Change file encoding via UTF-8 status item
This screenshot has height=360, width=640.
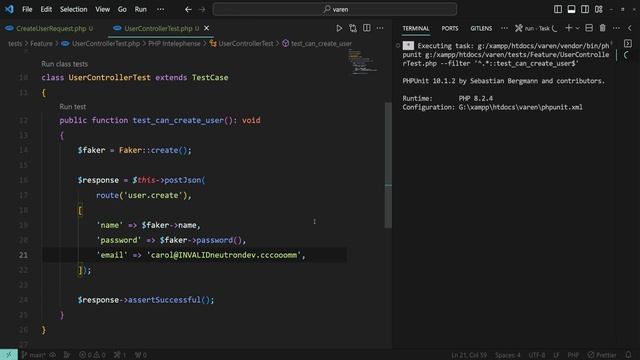coord(537,355)
